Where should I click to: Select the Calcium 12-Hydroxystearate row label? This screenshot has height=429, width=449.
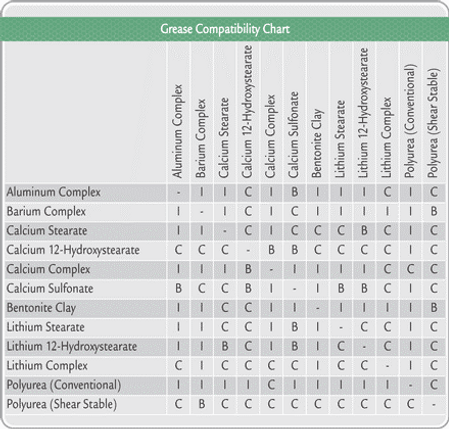click(73, 250)
